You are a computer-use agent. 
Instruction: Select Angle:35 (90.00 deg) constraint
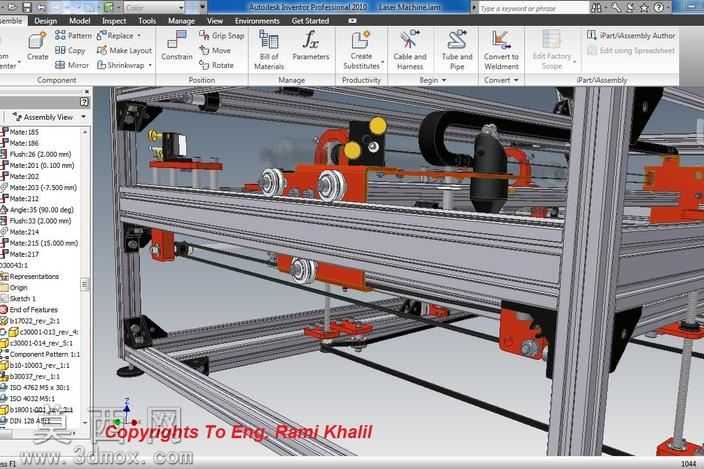pos(37,210)
